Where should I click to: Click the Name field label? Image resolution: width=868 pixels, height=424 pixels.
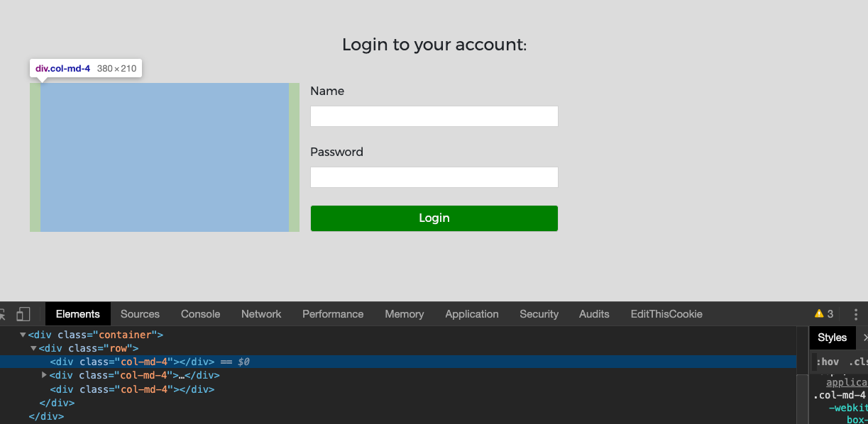point(327,91)
